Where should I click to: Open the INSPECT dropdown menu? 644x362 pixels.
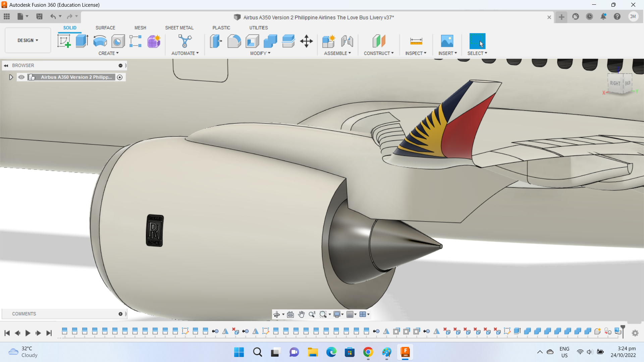coord(416,53)
